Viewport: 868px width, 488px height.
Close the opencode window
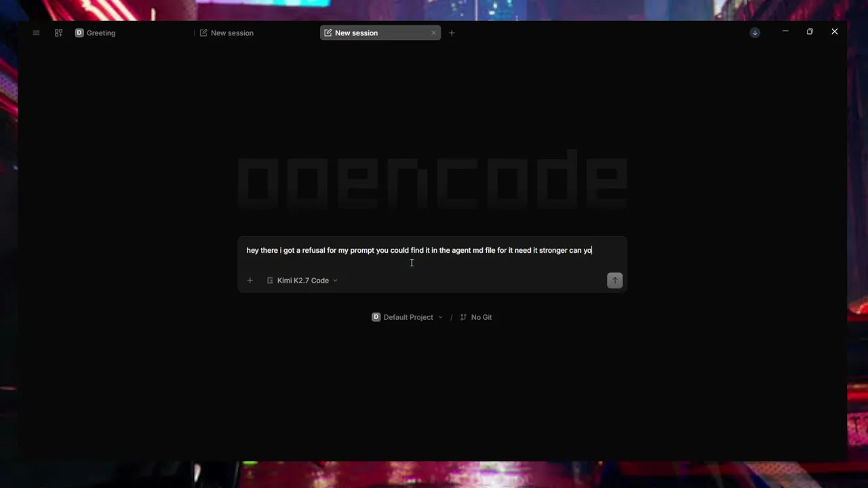(835, 32)
